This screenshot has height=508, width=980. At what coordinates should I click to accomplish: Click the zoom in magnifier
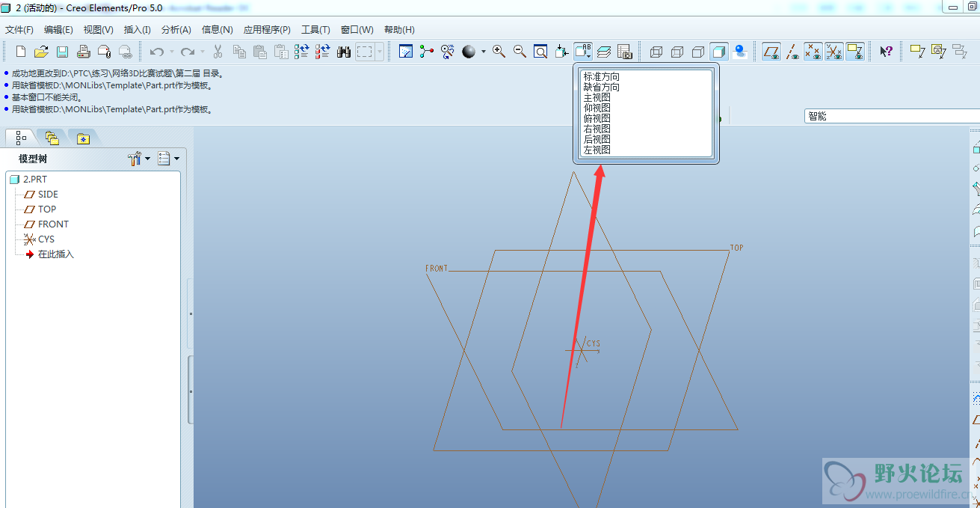click(499, 52)
